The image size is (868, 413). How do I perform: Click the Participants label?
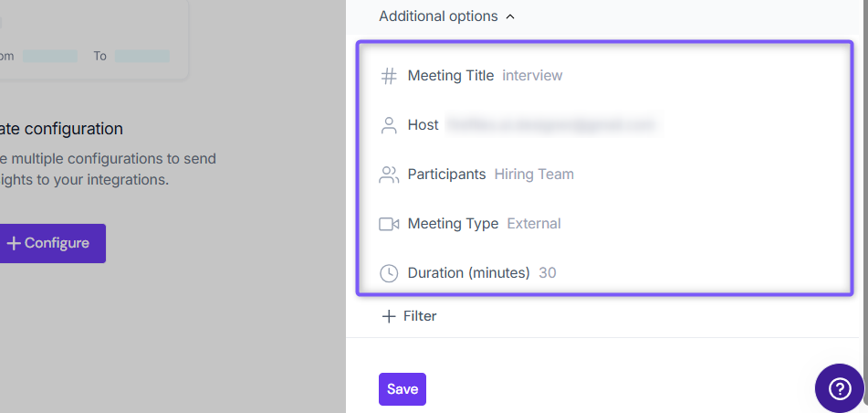[x=446, y=175]
